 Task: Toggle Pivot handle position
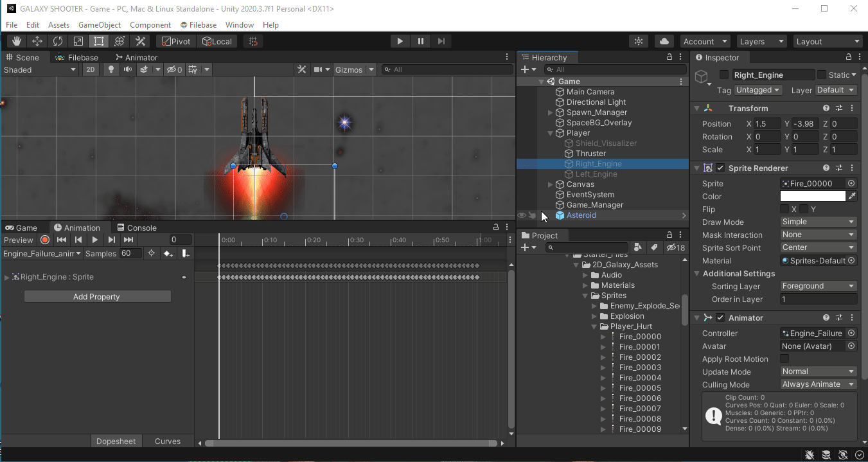tap(176, 41)
